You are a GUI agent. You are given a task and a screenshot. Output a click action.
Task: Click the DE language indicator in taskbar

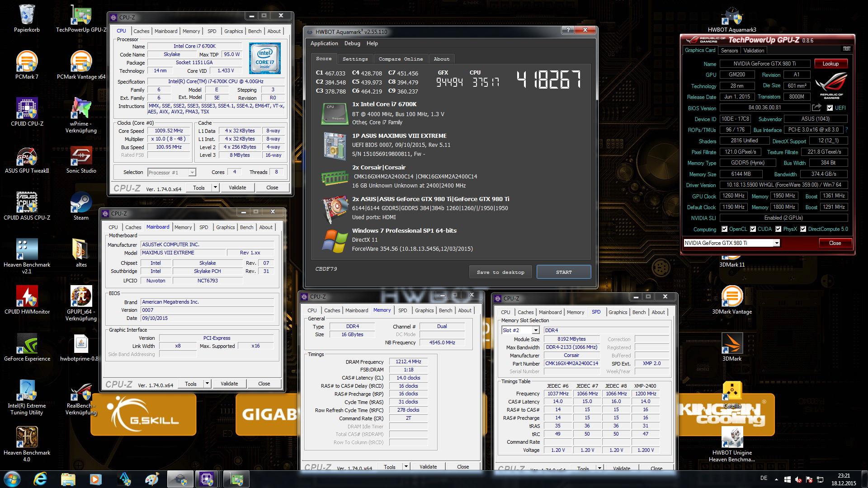click(x=764, y=478)
